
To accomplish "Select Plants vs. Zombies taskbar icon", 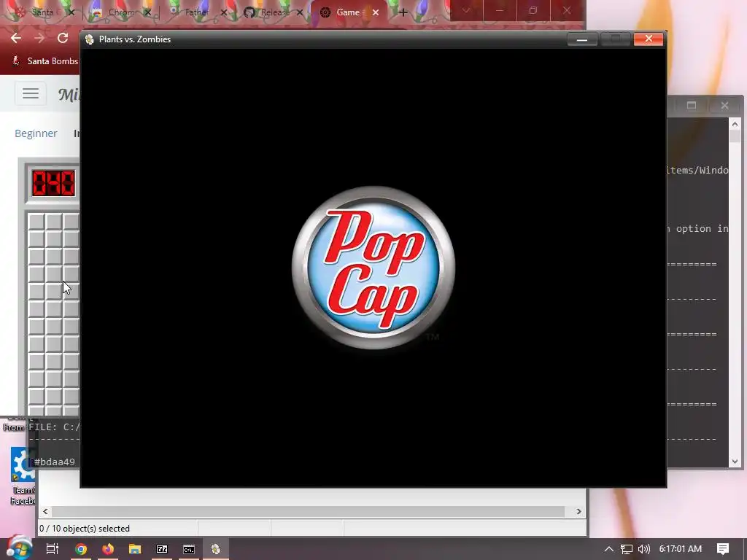I will click(x=216, y=549).
